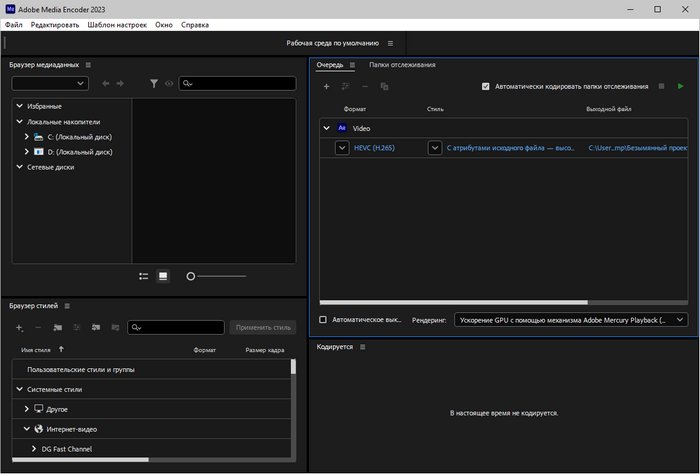Start the queue with green play button

pos(680,86)
